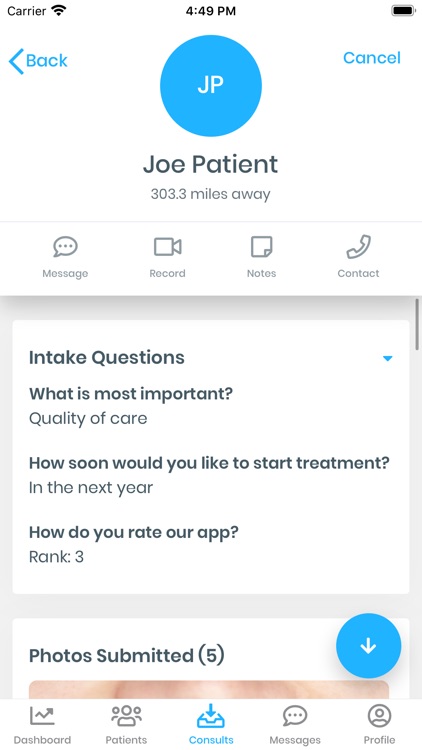Open the first submitted photo thumbnail
Viewport: 422px width, 750px height.
tap(209, 690)
